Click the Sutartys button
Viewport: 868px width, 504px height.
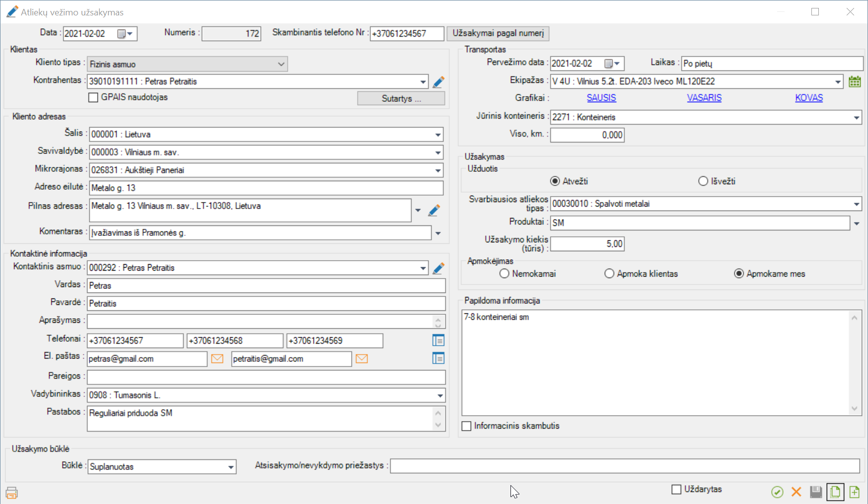tap(401, 98)
